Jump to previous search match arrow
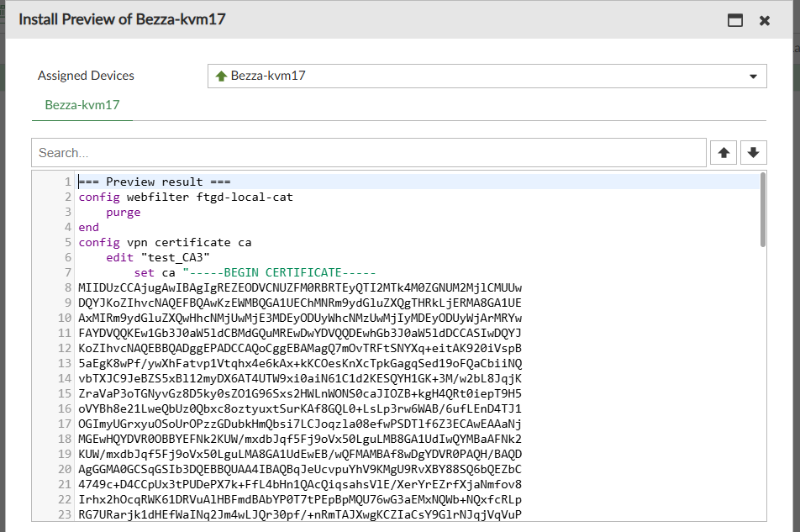 (x=724, y=153)
